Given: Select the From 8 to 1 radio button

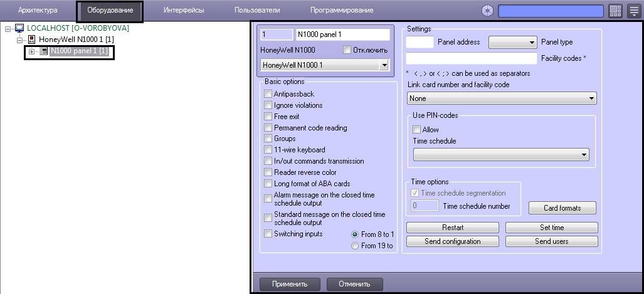Looking at the screenshot, I should click(x=355, y=234).
